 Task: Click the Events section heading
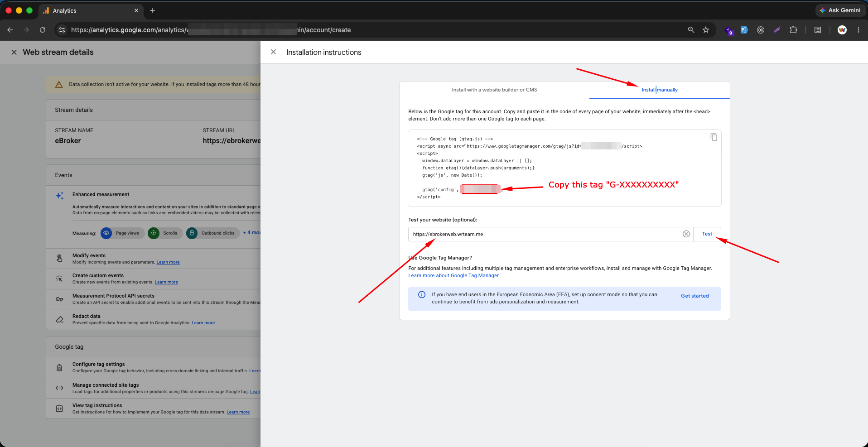(x=64, y=175)
